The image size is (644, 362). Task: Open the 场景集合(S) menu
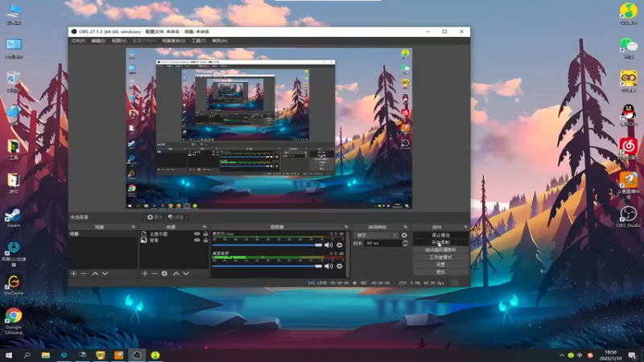click(174, 41)
